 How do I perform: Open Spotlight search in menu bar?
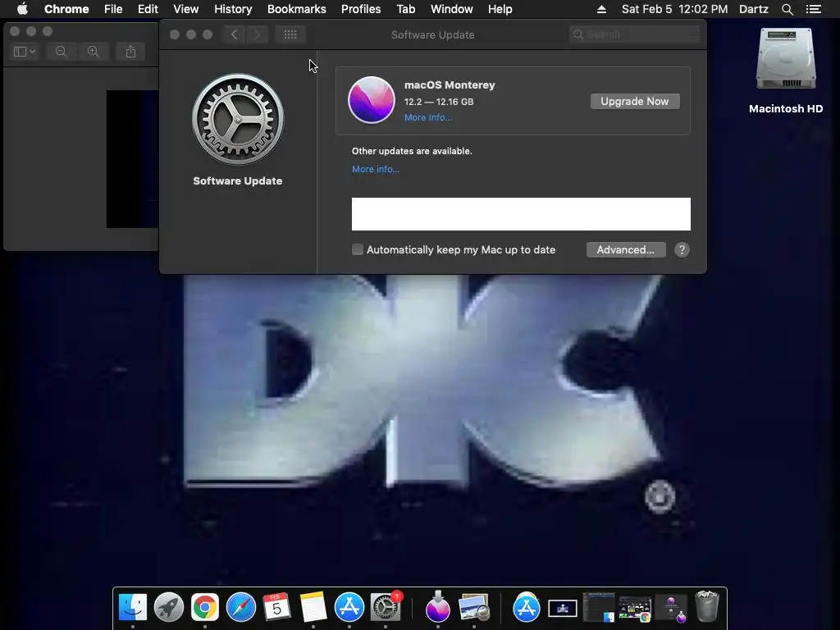tap(787, 9)
